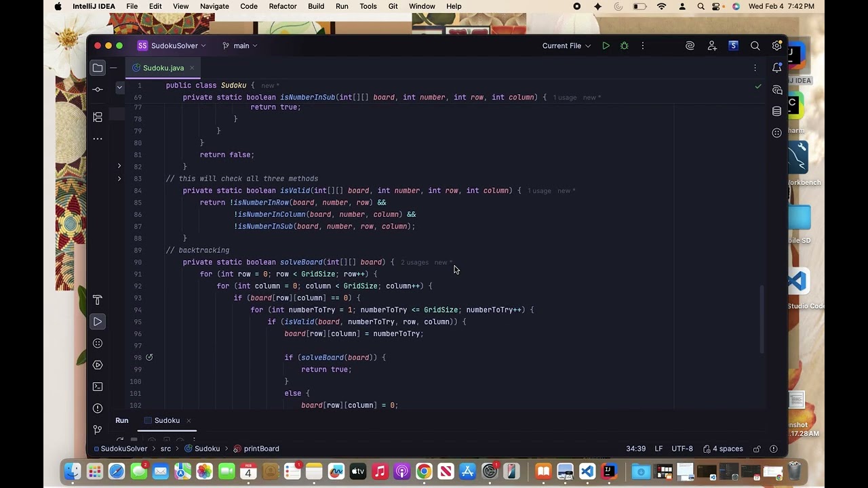Close the Sudoku.java editor tab
Viewport: 868px width, 488px height.
click(192, 68)
